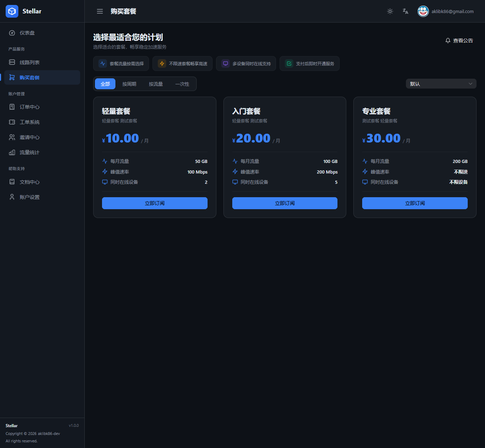Image resolution: width=485 pixels, height=448 pixels.
Task: Click the bell icon beside 查看公告
Action: 448,41
